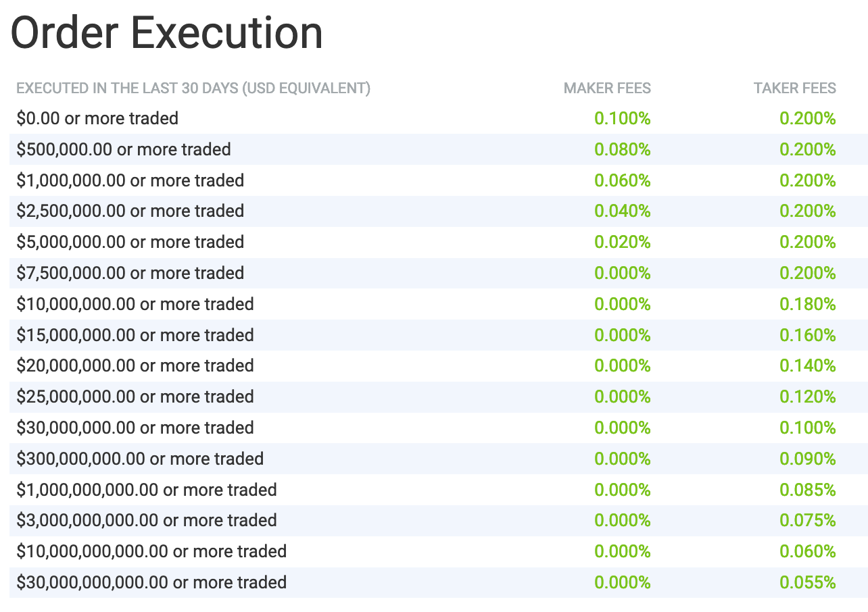Select the $0.00 or more traded row

(439, 119)
